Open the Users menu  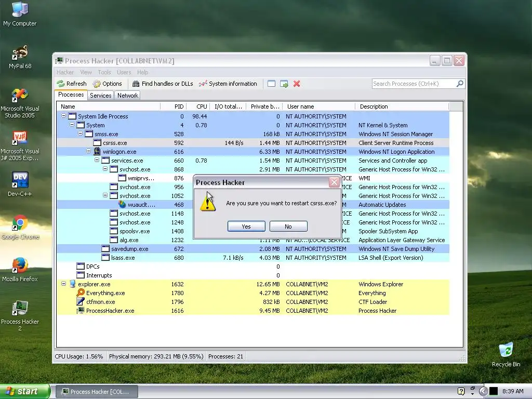tap(124, 72)
